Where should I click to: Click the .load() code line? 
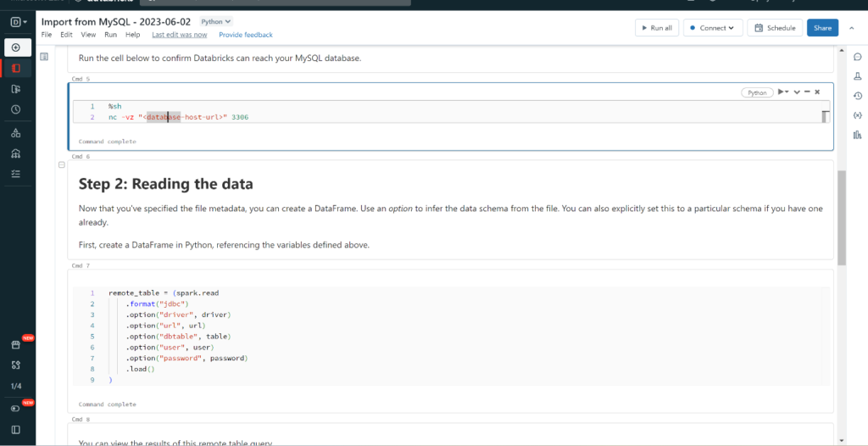click(x=140, y=369)
